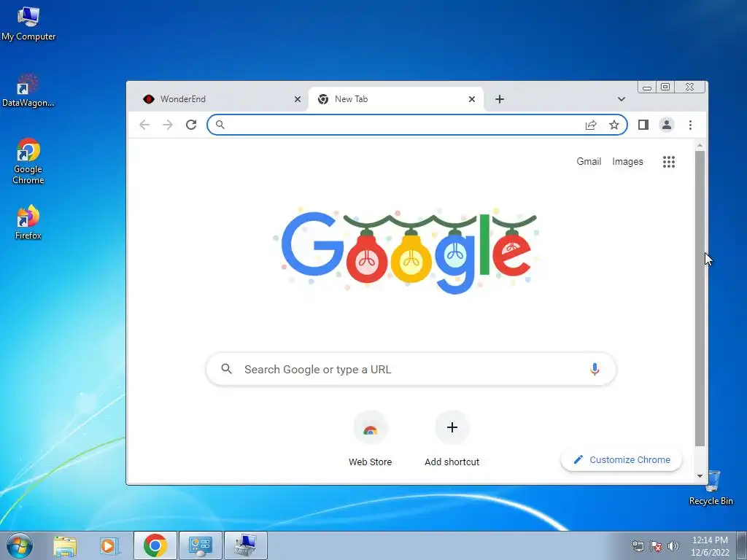Click the forward navigation arrow
Viewport: 747px width, 560px height.
[x=168, y=125]
